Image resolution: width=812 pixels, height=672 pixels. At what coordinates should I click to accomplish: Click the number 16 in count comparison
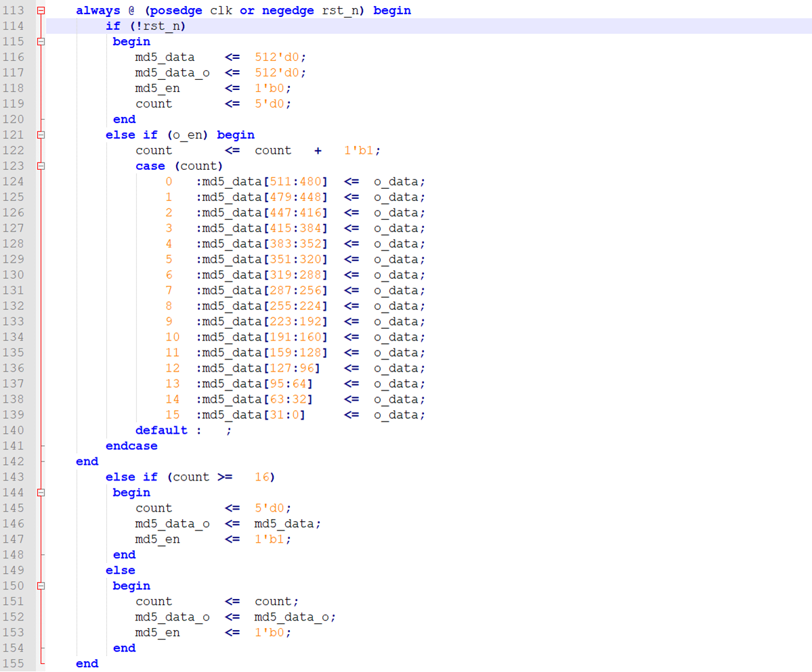(x=262, y=478)
